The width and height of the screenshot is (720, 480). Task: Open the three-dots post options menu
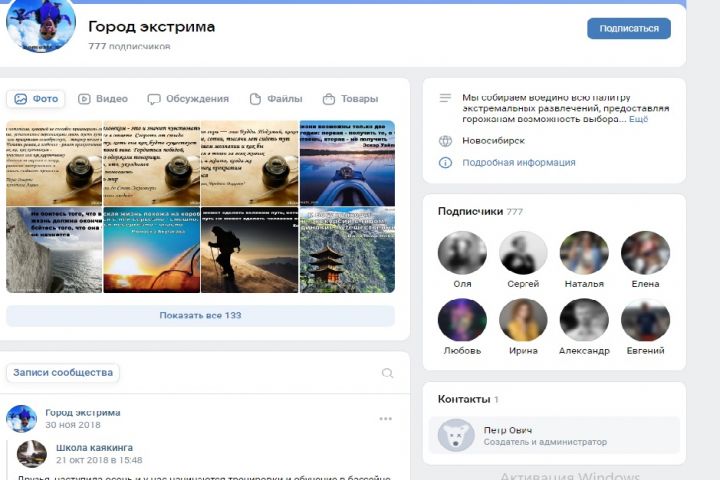385,418
